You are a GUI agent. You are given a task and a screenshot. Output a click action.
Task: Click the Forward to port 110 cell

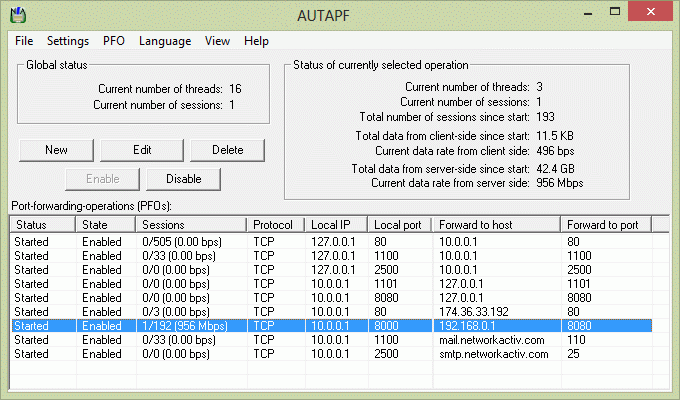tap(606, 340)
